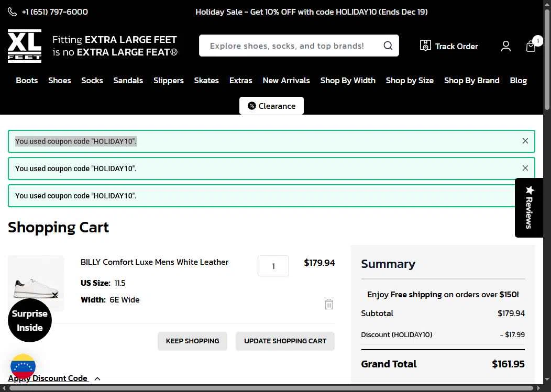551x392 pixels.
Task: Open the Slippers menu
Action: [169, 81]
